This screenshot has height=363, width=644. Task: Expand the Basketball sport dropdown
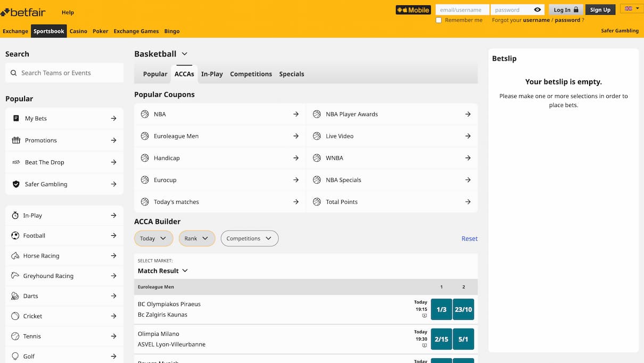point(184,54)
